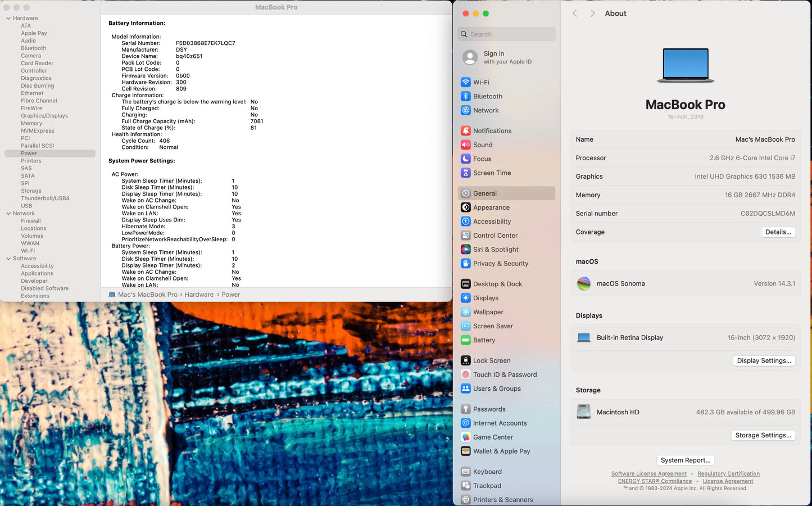Open the Wi-Fi settings icon

point(466,82)
